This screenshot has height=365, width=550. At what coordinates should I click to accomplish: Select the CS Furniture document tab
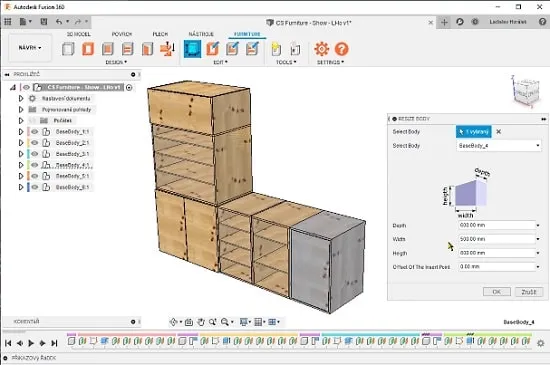pyautogui.click(x=309, y=22)
